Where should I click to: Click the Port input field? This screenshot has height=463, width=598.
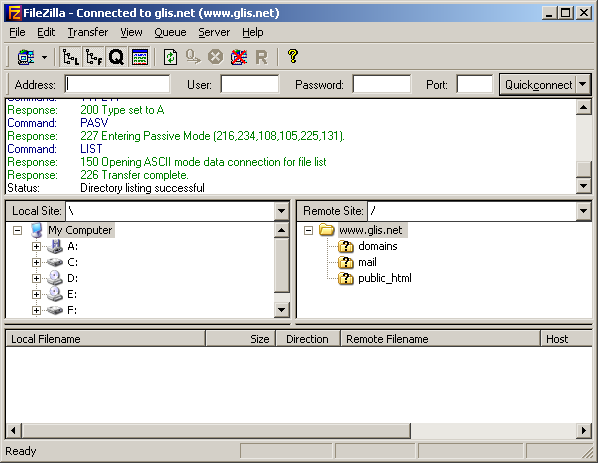point(475,84)
